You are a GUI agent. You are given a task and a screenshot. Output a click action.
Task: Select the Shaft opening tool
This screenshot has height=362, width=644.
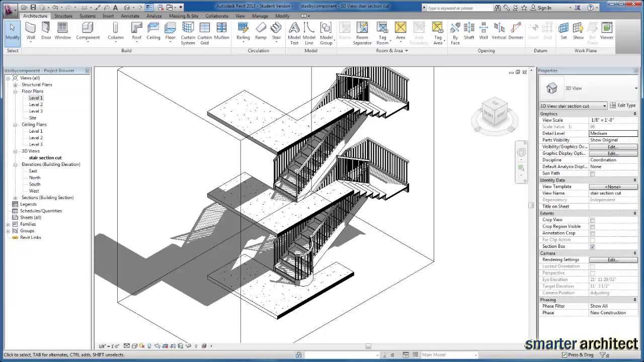(469, 31)
